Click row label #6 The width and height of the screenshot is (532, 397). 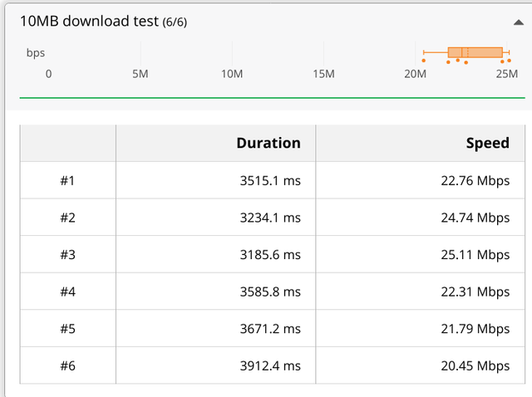coord(67,365)
